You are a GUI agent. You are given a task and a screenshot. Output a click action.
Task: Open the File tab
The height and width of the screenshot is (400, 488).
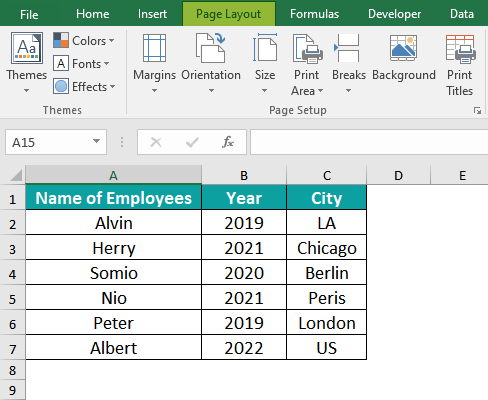point(29,14)
